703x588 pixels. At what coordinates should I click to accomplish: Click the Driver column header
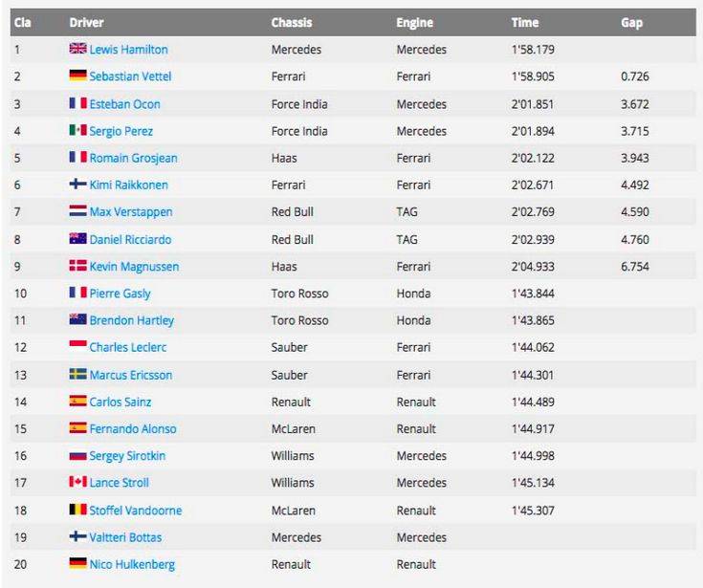coord(87,22)
